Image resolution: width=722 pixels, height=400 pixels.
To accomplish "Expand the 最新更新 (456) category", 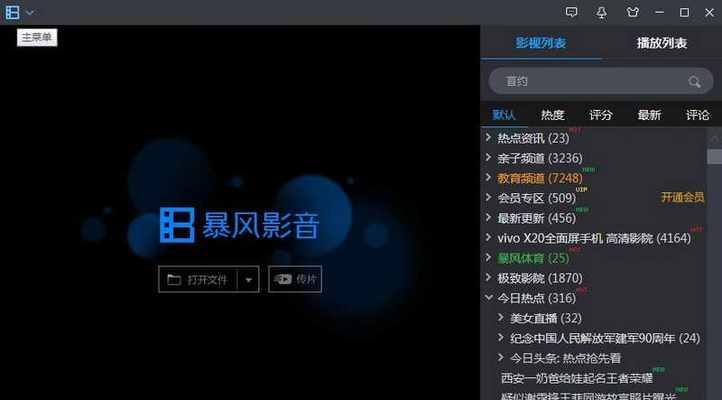I will click(489, 217).
